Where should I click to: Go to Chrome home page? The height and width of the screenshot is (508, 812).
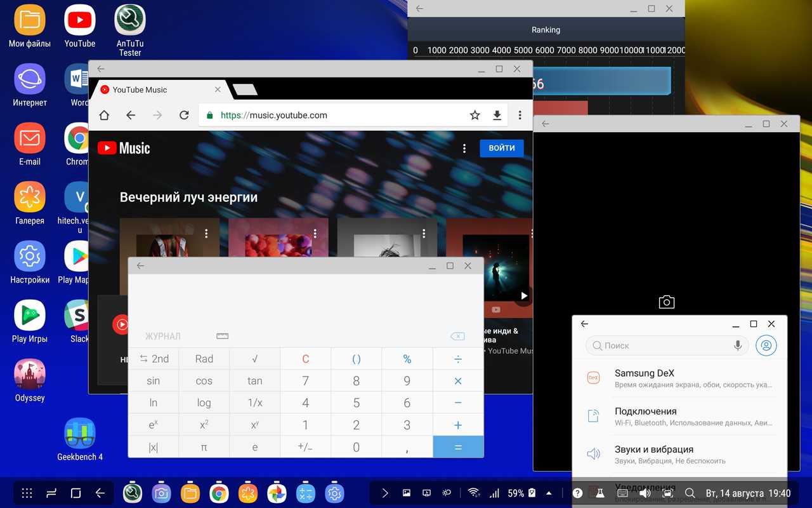click(104, 115)
